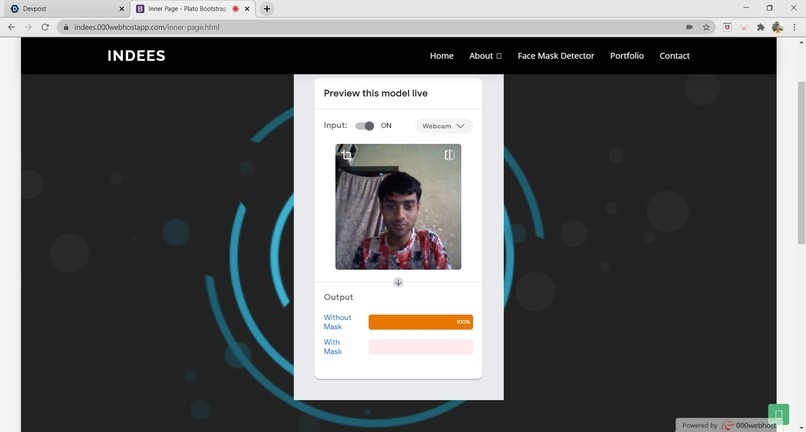The width and height of the screenshot is (806, 432).
Task: Open the Chrome three-dot menu
Action: 794,27
